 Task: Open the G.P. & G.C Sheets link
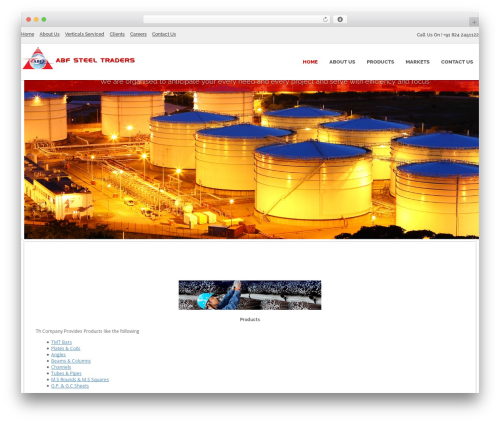click(70, 386)
